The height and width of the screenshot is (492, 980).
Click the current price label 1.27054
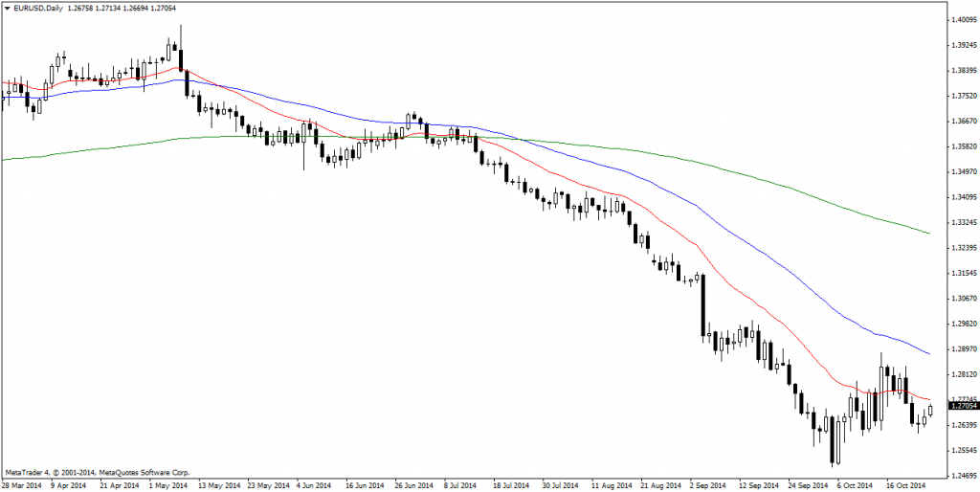pos(960,406)
